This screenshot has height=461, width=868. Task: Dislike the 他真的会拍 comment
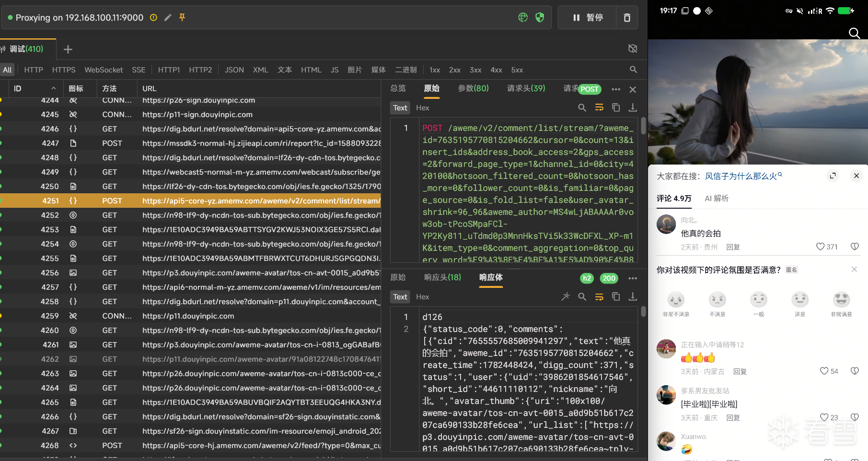(x=854, y=247)
